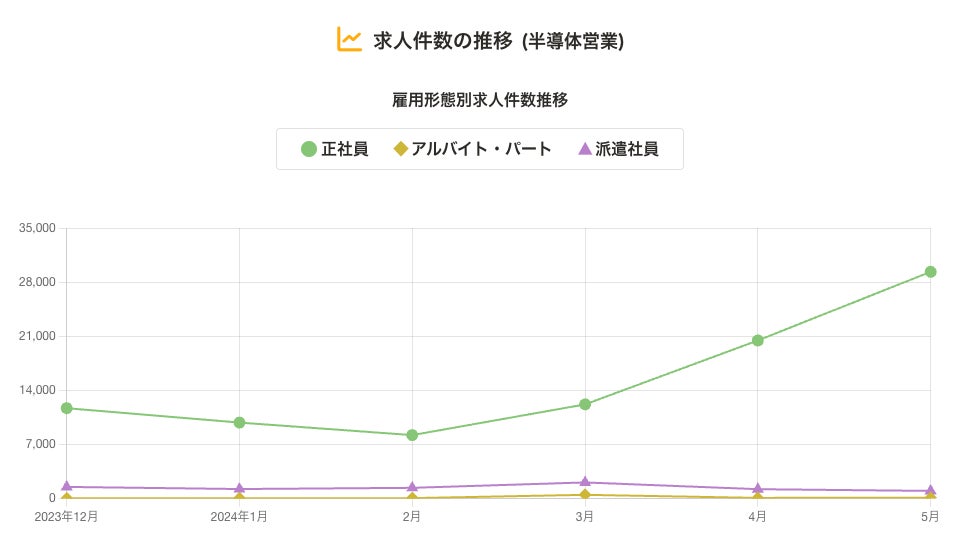Select green 正社員 data point at 2月

coord(412,435)
